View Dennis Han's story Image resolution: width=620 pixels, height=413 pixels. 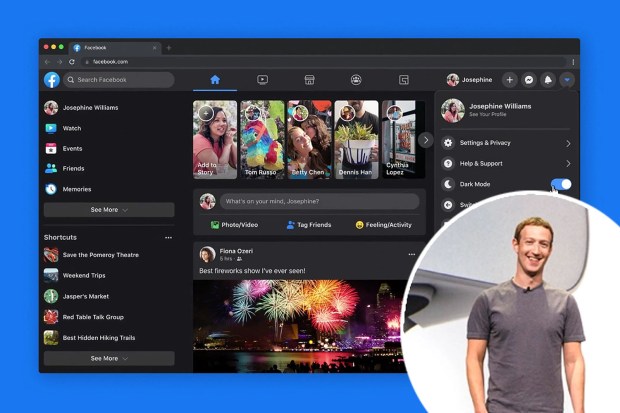pos(356,140)
